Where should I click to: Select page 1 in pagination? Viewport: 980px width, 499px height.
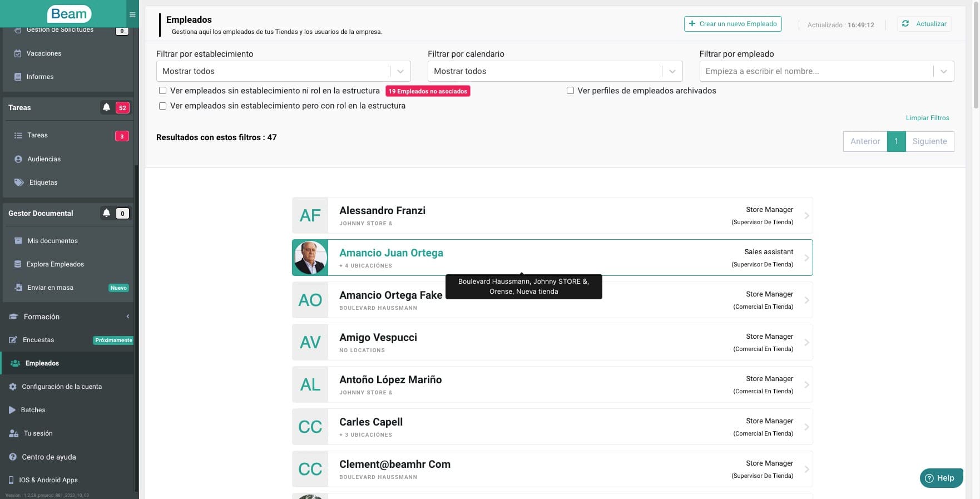click(x=897, y=141)
